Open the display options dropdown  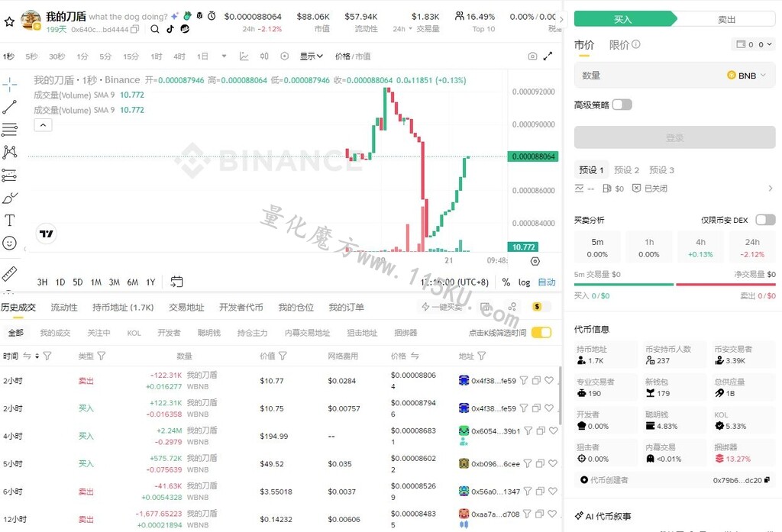click(312, 56)
